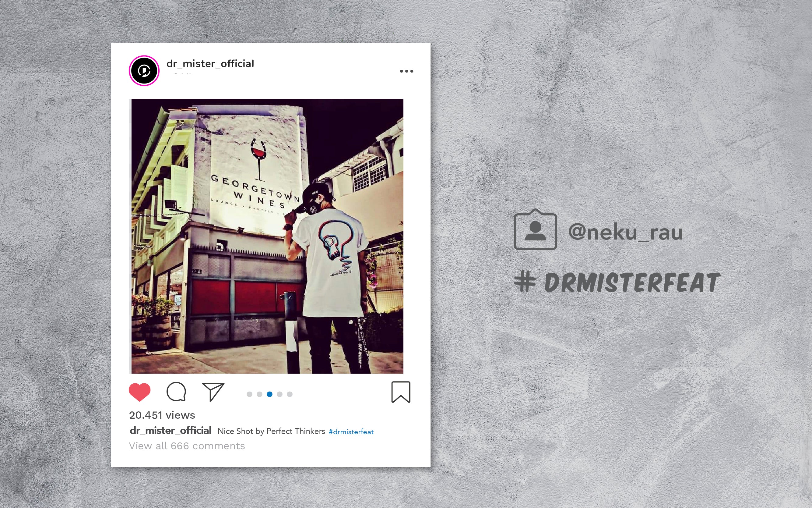Share post with paper plane icon
Viewport: 812px width, 508px height.
coord(213,392)
